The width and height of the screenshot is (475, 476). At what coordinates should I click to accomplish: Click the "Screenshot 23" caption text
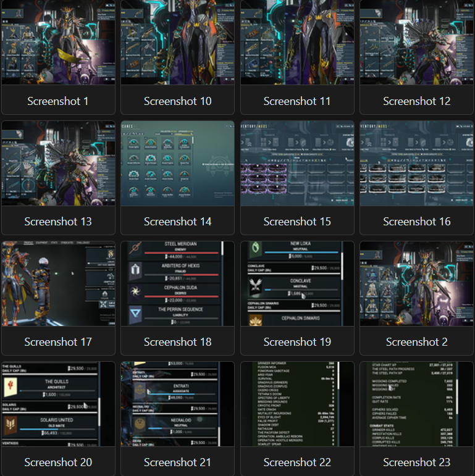click(x=416, y=462)
